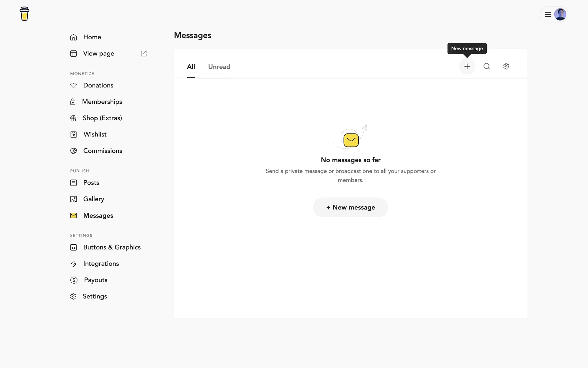Open the Gallery image icon
The width and height of the screenshot is (588, 368).
pos(73,199)
